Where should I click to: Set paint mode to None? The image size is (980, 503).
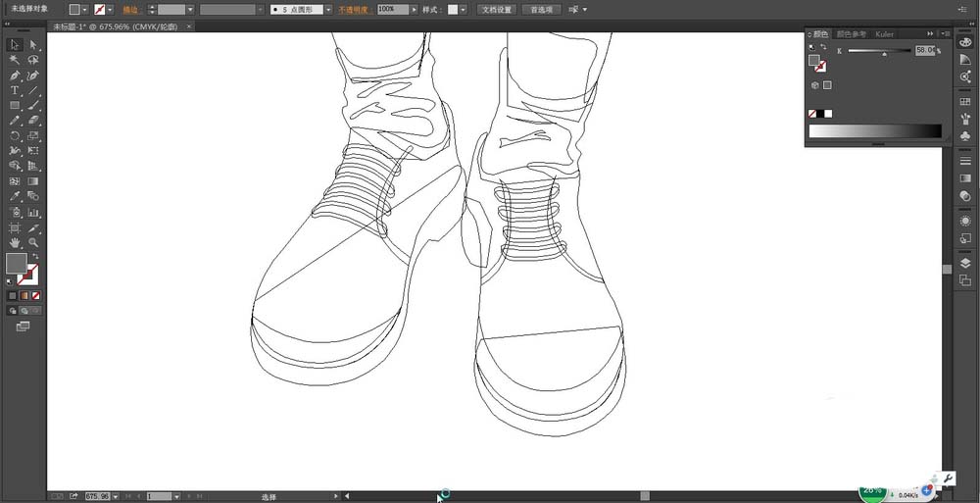click(x=36, y=296)
